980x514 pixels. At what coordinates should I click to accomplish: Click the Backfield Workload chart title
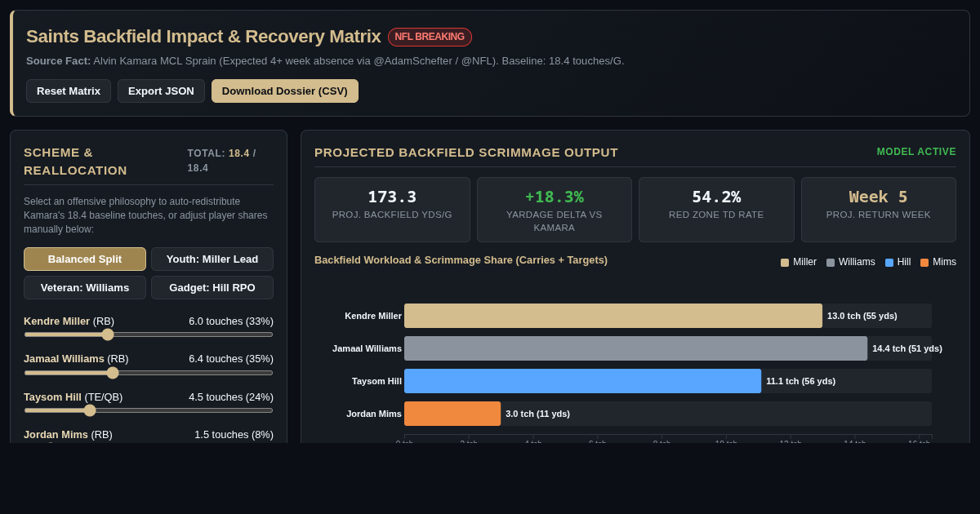(461, 260)
